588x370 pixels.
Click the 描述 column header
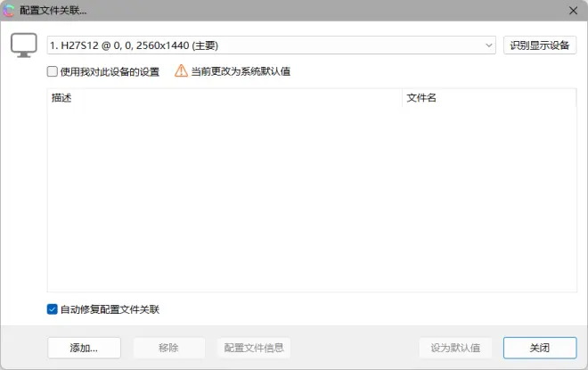pyautogui.click(x=225, y=98)
